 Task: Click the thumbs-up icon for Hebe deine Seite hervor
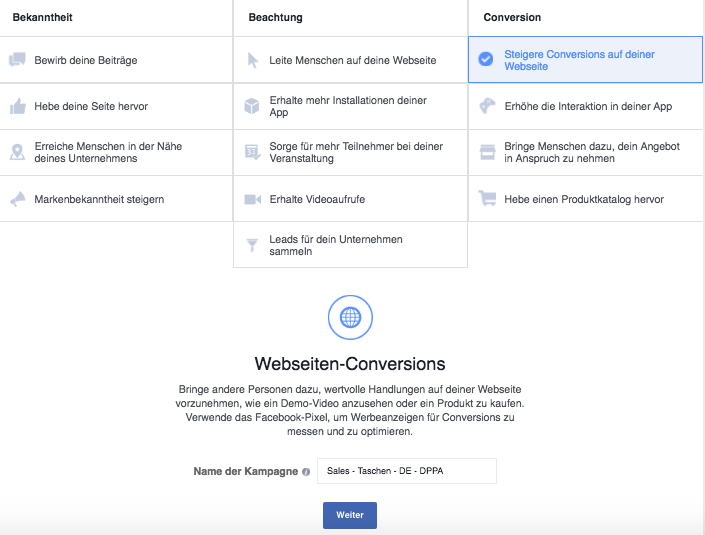coord(18,107)
